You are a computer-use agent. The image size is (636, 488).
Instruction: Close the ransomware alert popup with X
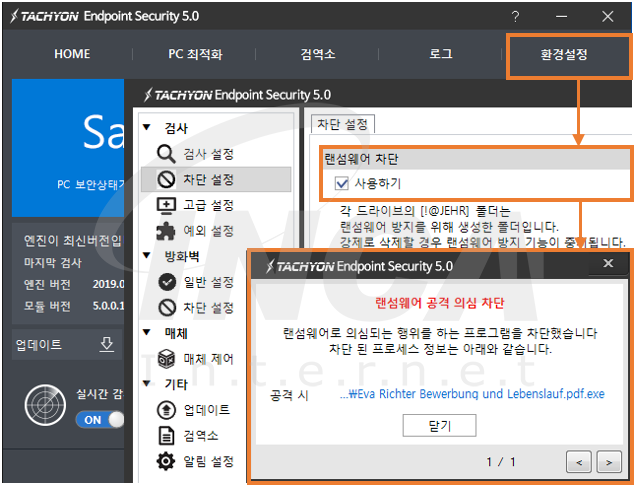[608, 263]
